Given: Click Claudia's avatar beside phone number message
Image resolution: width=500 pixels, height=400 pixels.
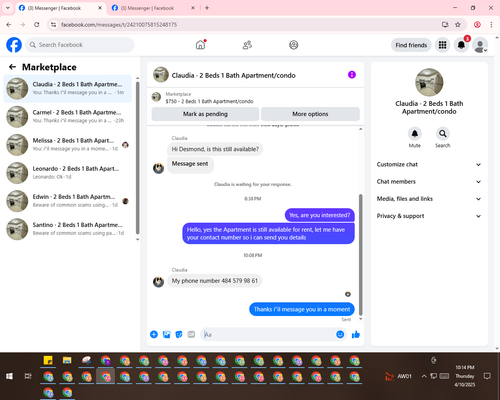Looking at the screenshot, I should tap(158, 282).
